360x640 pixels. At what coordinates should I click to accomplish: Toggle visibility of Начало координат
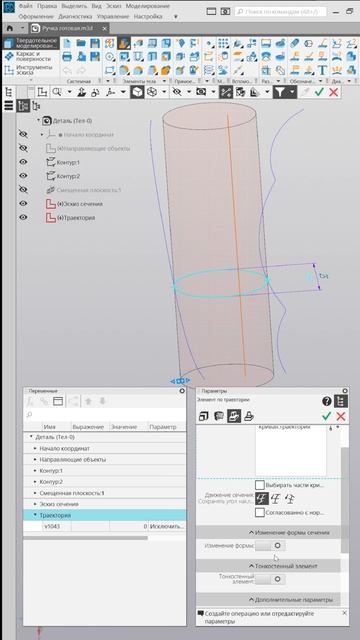(x=23, y=134)
